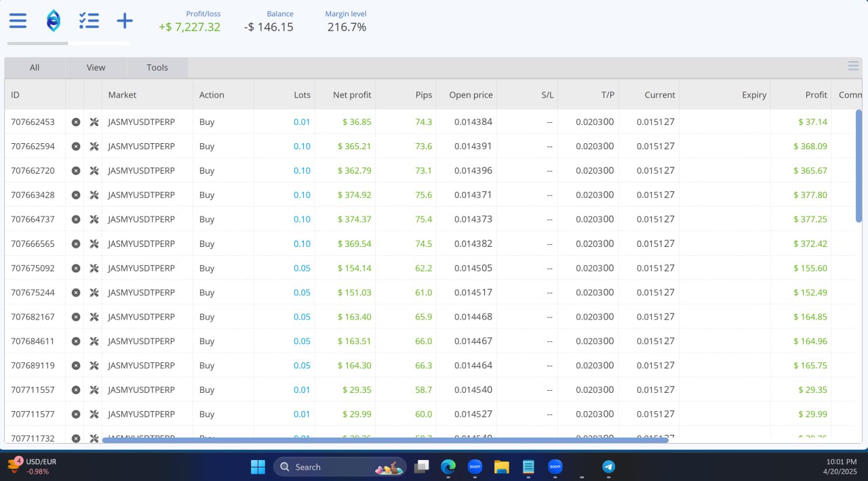Close order 707662720 with its X icon
The image size is (868, 481).
tap(76, 171)
